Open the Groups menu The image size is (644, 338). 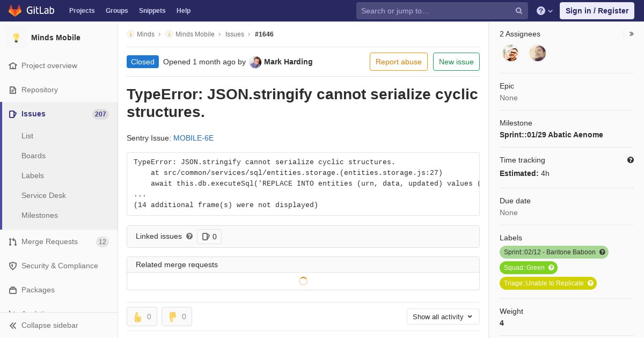coord(116,11)
